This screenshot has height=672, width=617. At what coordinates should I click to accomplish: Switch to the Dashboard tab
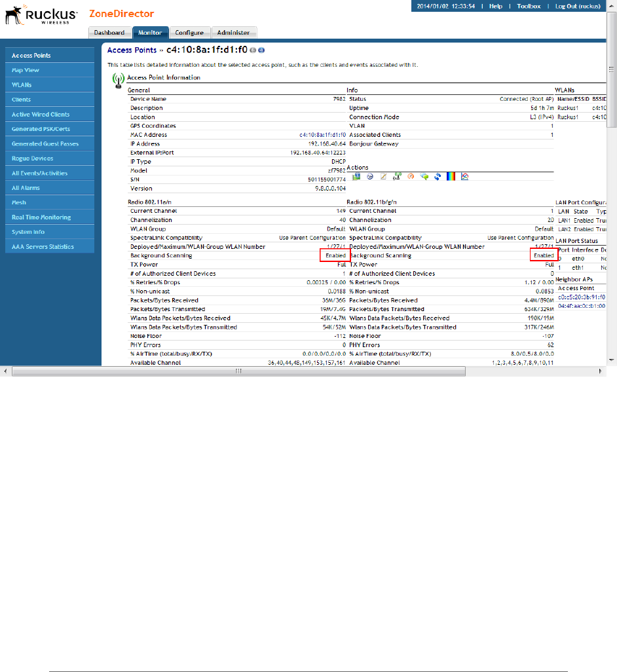[x=109, y=33]
